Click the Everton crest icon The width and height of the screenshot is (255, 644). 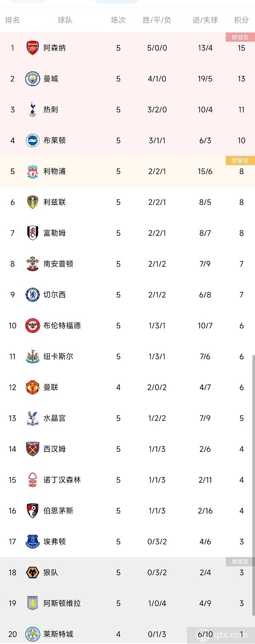click(x=33, y=542)
